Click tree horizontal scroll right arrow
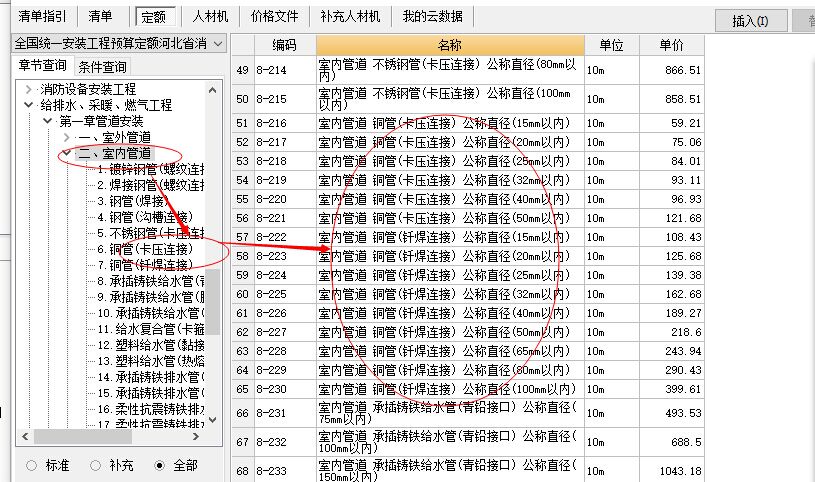 click(195, 437)
